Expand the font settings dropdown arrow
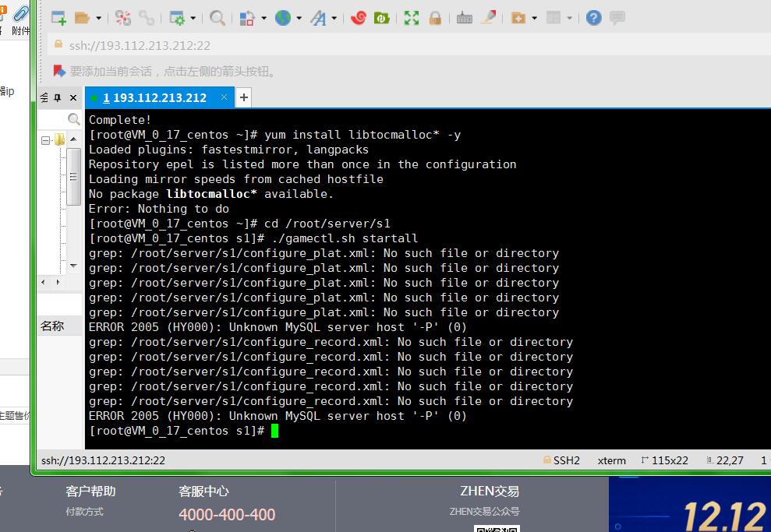This screenshot has height=532, width=771. (334, 19)
